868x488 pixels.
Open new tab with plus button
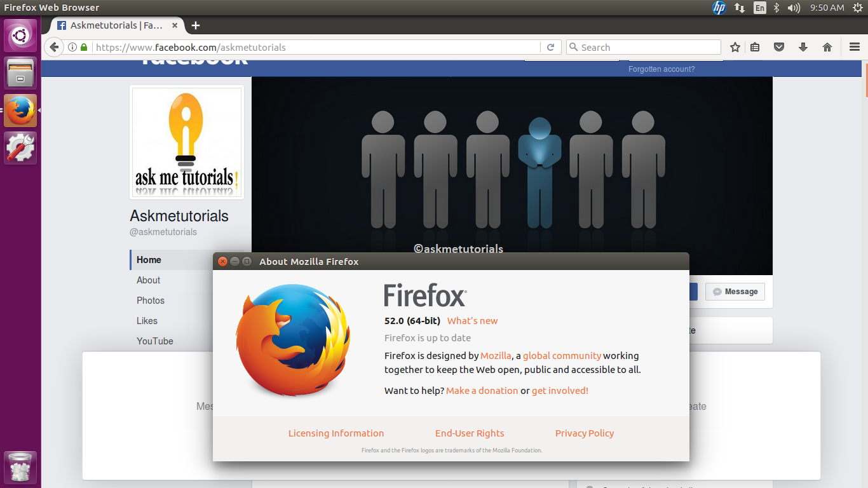pos(196,25)
